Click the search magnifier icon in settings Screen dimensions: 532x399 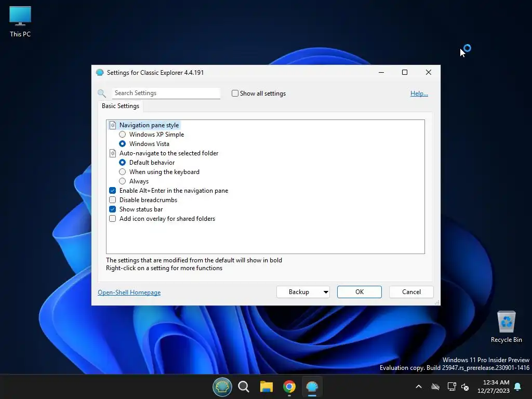pyautogui.click(x=102, y=94)
